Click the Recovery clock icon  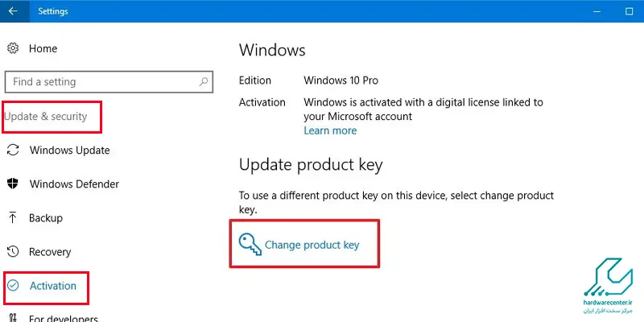[13, 251]
